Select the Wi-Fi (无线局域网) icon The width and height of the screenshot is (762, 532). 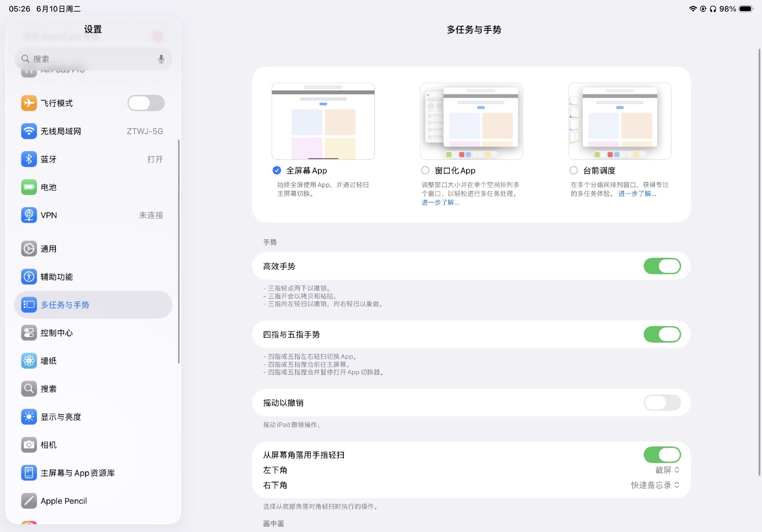[x=29, y=131]
